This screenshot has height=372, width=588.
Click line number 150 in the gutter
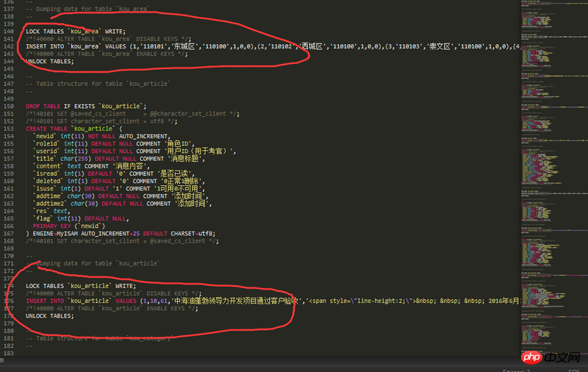coord(8,107)
